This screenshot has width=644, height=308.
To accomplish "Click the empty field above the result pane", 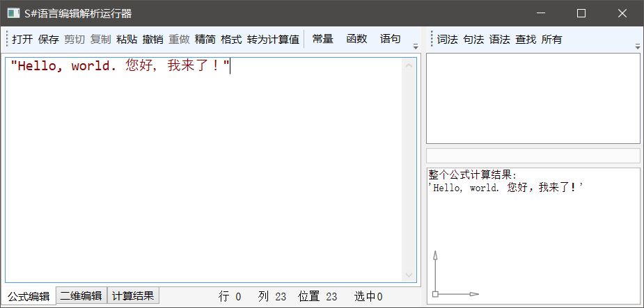I will click(x=533, y=156).
